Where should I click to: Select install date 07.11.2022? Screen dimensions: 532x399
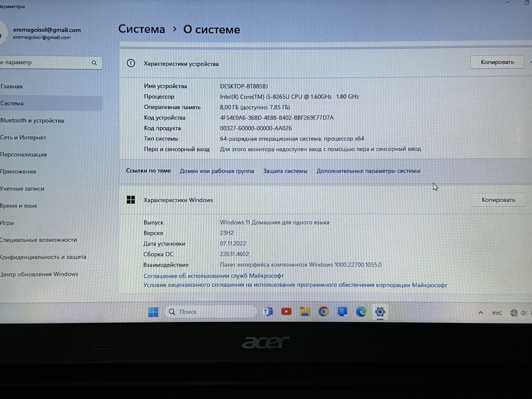click(233, 244)
